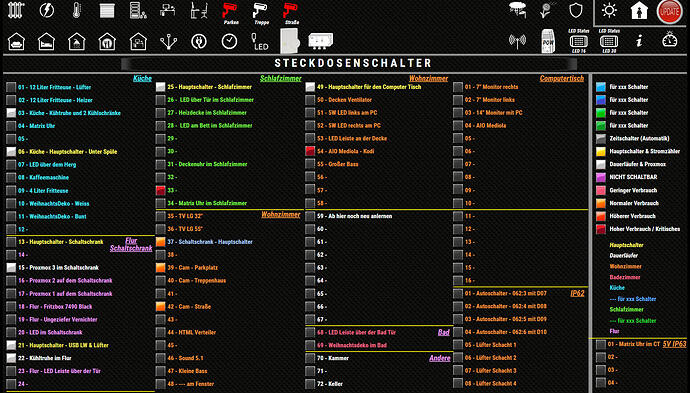Screen dimensions: 690x393
Task: Open the bathroom shower house icon
Action: tap(77, 42)
